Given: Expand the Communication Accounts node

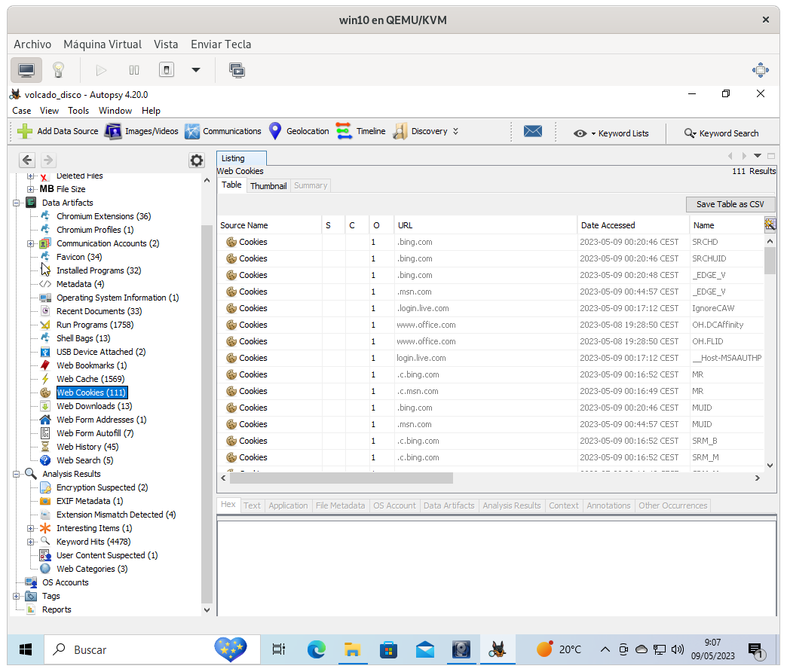Looking at the screenshot, I should coord(31,243).
